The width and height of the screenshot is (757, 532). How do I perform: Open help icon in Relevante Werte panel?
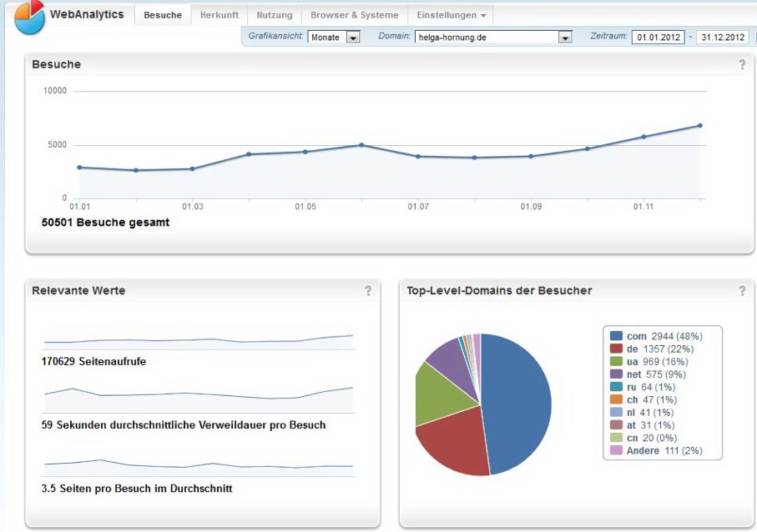click(368, 291)
